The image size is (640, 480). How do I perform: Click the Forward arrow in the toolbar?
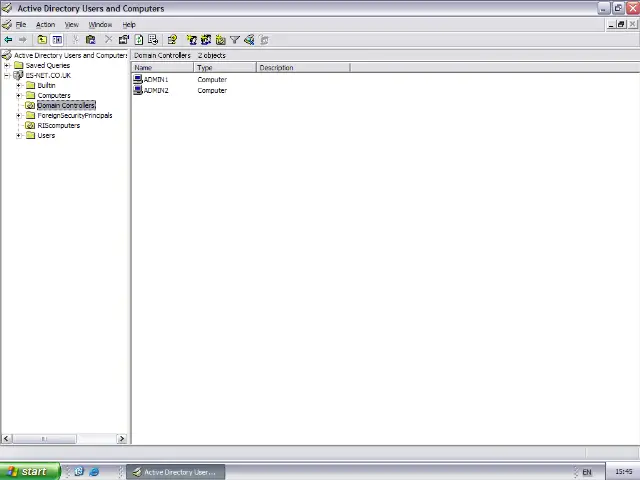(22, 40)
